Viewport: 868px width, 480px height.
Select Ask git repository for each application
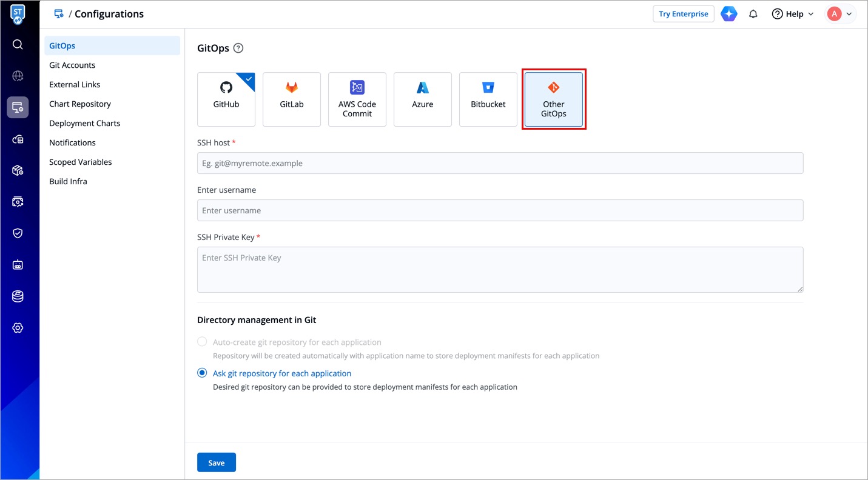point(203,373)
